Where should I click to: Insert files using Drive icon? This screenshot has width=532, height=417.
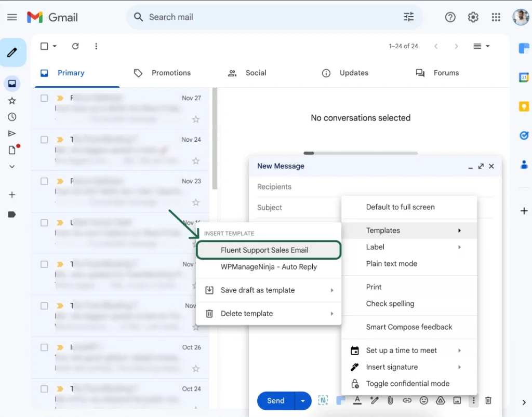441,400
